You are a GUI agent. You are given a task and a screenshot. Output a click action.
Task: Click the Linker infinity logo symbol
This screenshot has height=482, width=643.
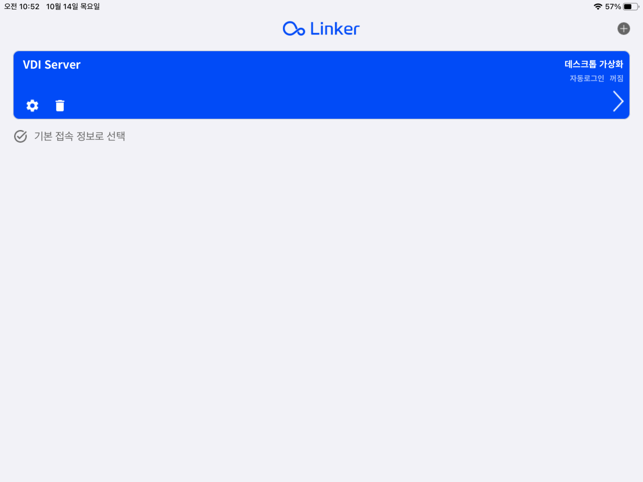tap(294, 29)
